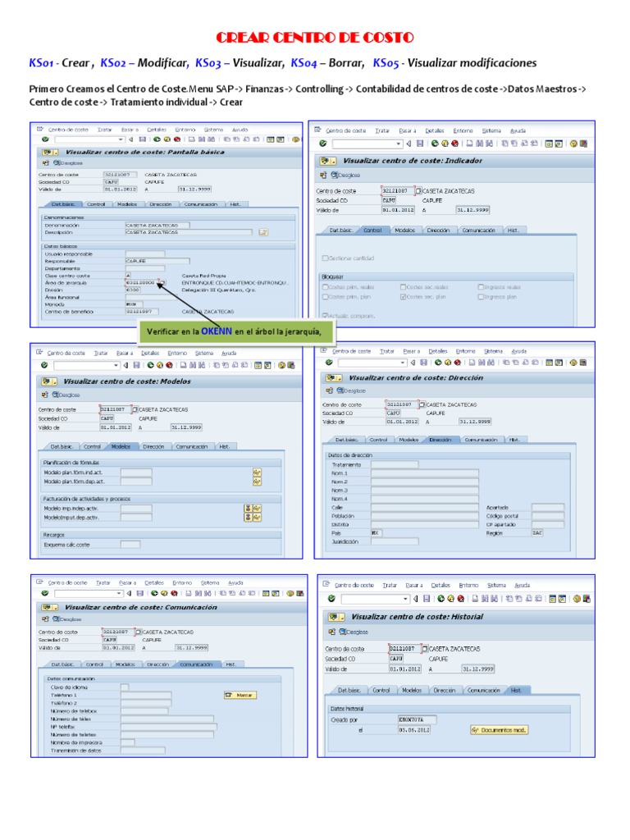Click the green Enter checkmark in Historial window
630x840 pixels.
[331, 598]
